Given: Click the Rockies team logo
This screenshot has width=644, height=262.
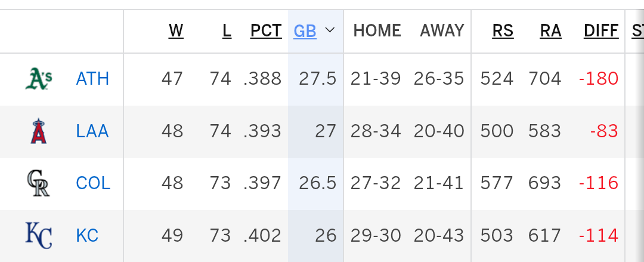Looking at the screenshot, I should 38,183.
